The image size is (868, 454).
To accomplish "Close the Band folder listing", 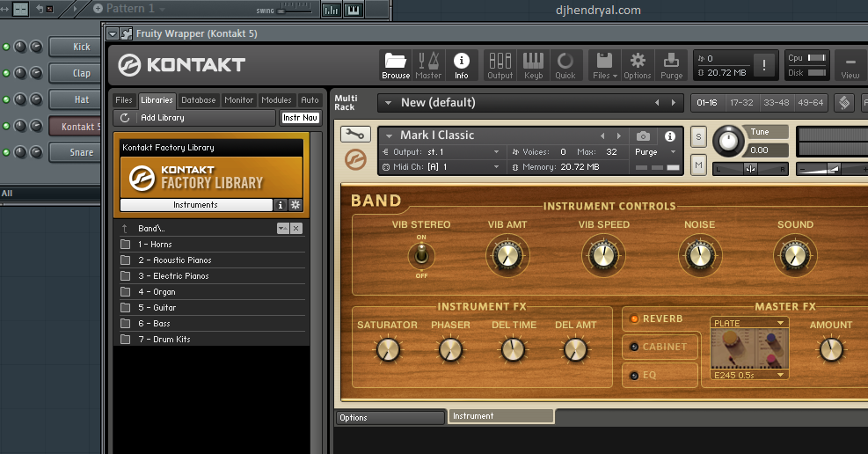I will tap(296, 228).
